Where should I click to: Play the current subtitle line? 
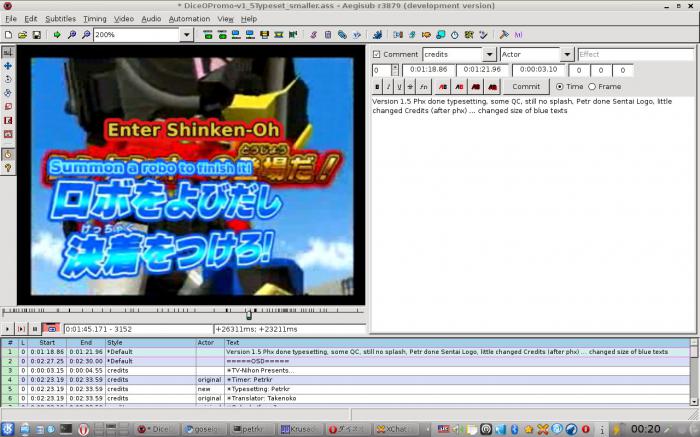click(x=21, y=329)
